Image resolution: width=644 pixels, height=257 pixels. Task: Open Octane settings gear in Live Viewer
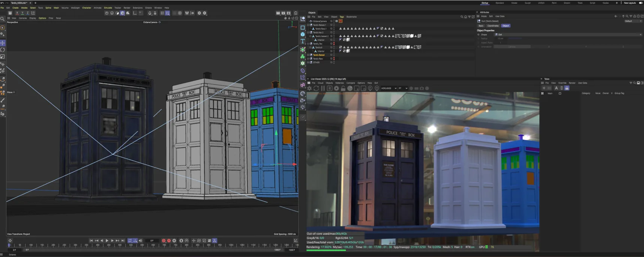point(336,88)
